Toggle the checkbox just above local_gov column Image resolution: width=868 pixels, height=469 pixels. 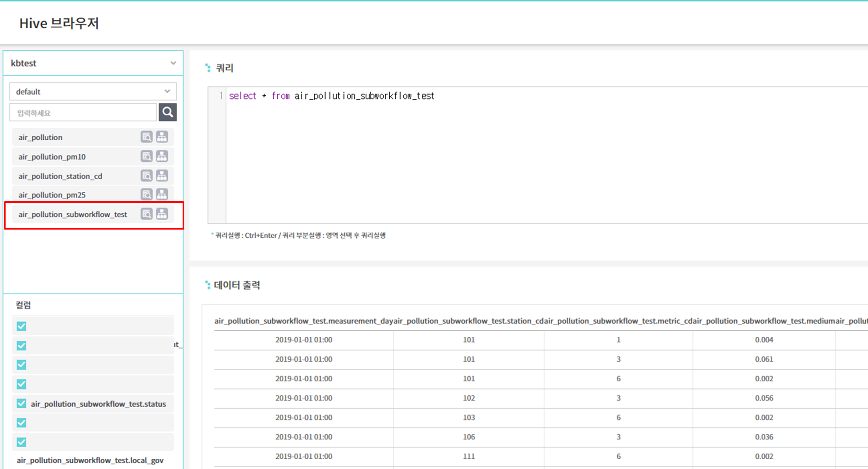21,442
